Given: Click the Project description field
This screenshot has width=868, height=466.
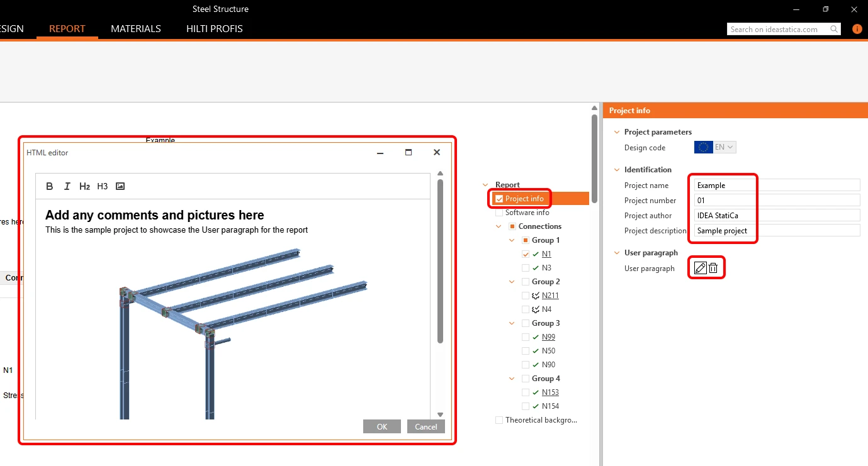Looking at the screenshot, I should coord(777,231).
